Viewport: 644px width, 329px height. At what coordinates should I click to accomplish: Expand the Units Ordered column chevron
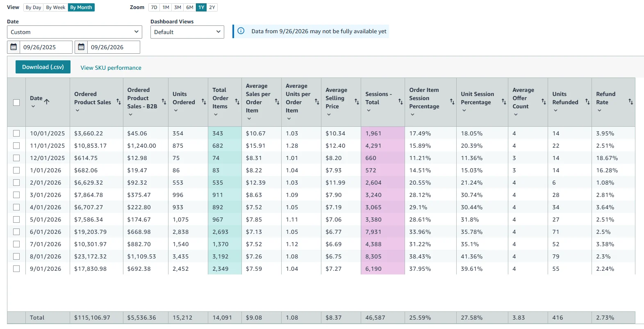[176, 110]
